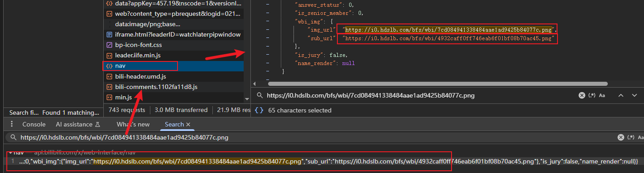Screen dimensions: 644x173
Task: Click the 743 requests status text
Action: [x=127, y=110]
